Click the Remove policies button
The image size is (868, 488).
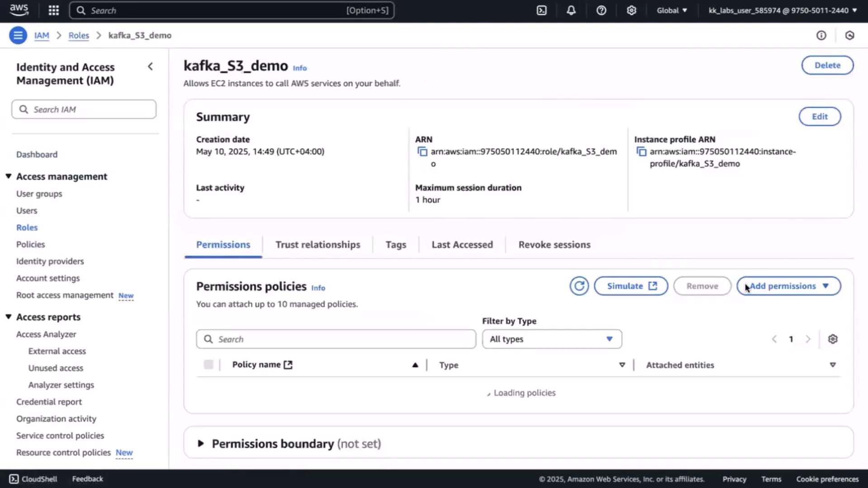[702, 286]
